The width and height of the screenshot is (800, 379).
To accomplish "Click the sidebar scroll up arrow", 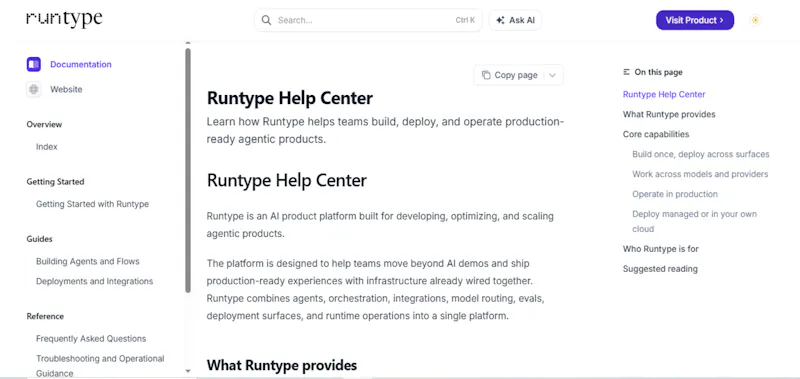I will (188, 43).
